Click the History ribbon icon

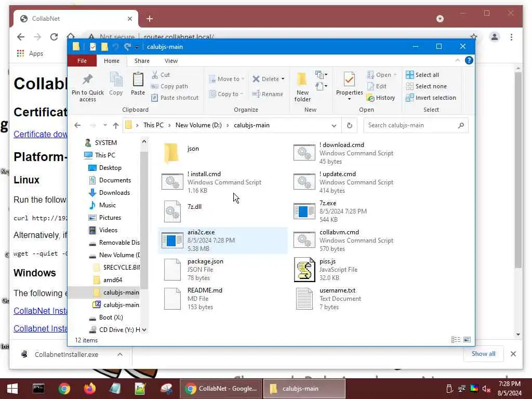[x=381, y=98]
